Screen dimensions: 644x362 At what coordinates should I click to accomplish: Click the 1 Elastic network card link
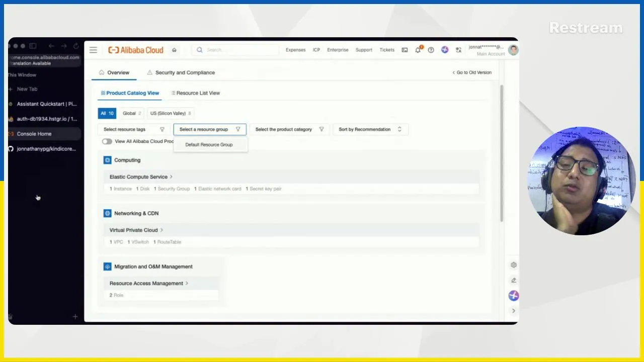(x=217, y=189)
